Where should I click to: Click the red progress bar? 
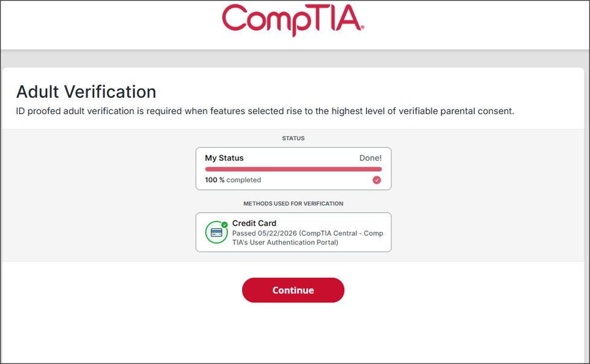coord(293,169)
